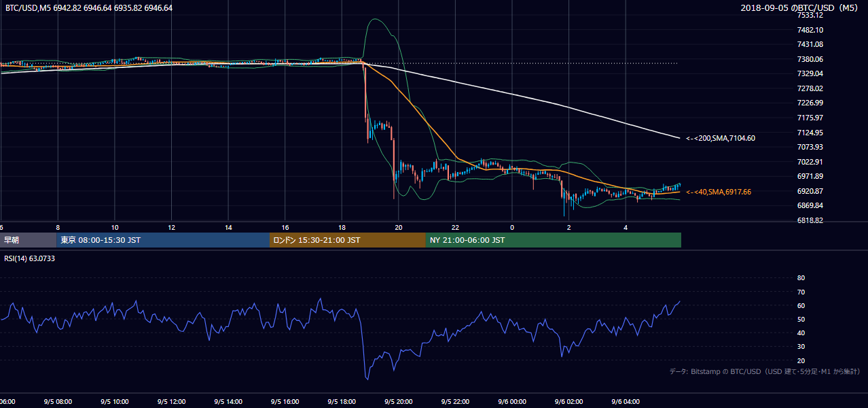Click hour tick 22 under the price chart
This screenshot has height=408, width=868.
click(456, 227)
